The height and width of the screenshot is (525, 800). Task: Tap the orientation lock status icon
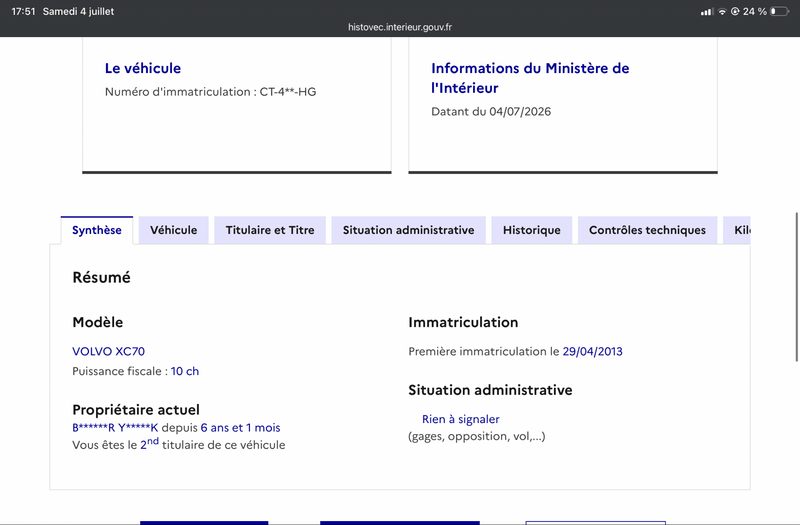pos(735,11)
